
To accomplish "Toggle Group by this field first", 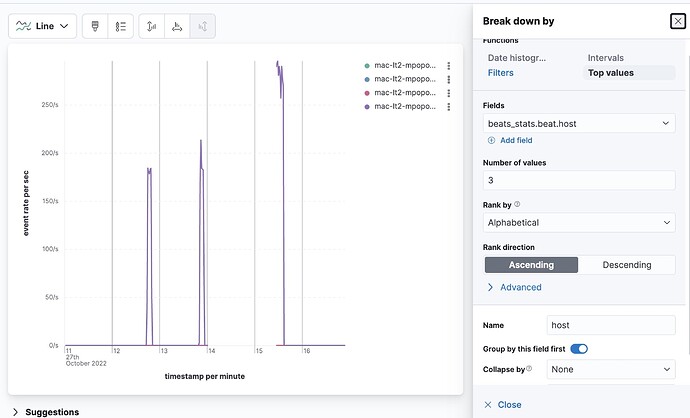I will pos(579,349).
